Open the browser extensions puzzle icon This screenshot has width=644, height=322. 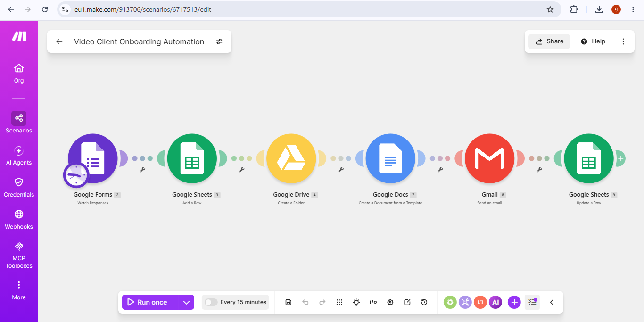pos(574,9)
